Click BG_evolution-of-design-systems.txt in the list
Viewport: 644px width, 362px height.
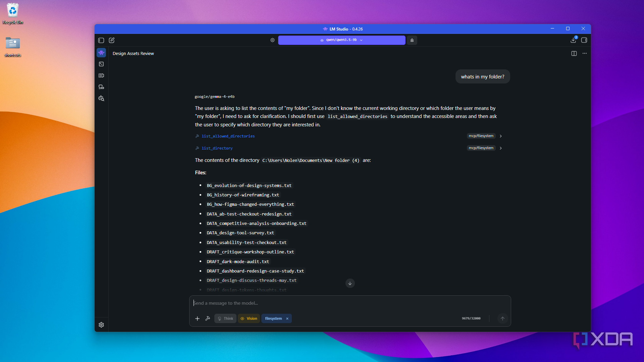pyautogui.click(x=249, y=185)
